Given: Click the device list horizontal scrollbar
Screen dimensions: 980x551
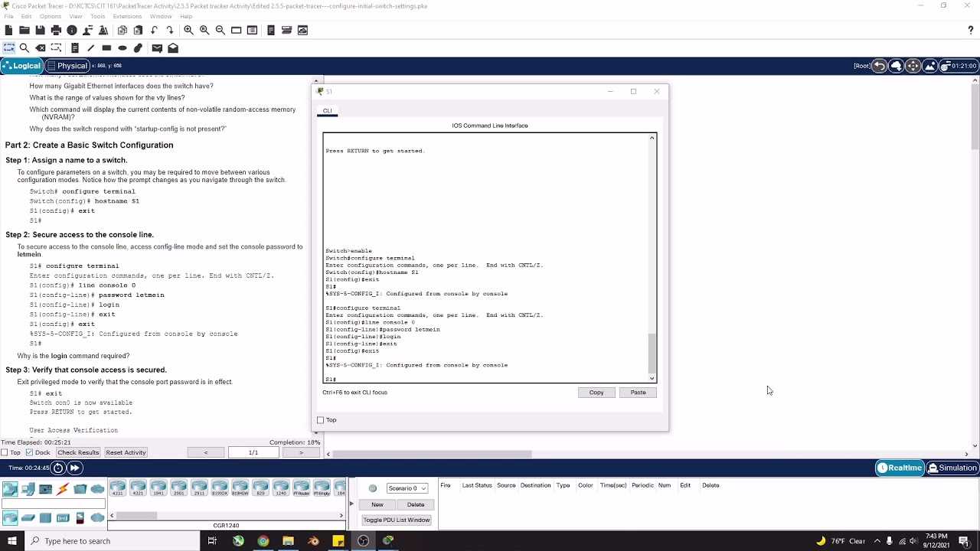Looking at the screenshot, I should click(137, 515).
